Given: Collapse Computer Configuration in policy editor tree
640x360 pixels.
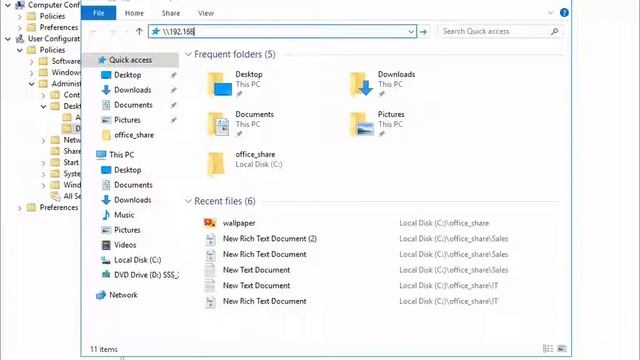Looking at the screenshot, I should [7, 5].
